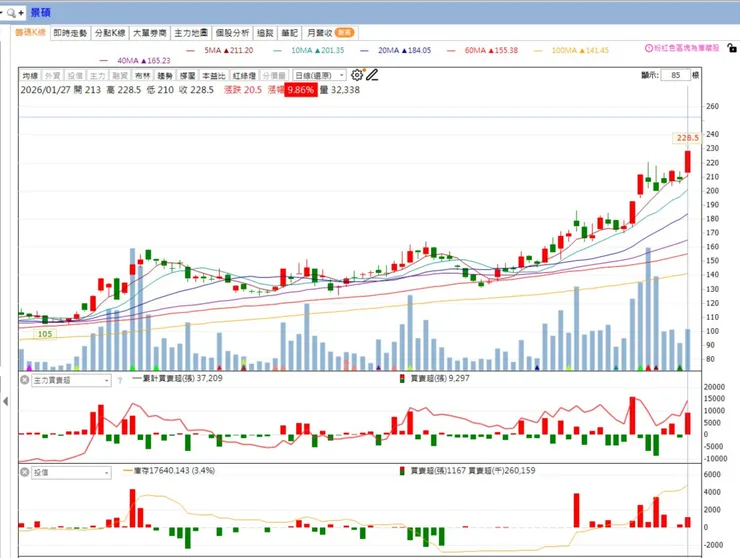Toggle the 均線 moving average overlay

30,76
